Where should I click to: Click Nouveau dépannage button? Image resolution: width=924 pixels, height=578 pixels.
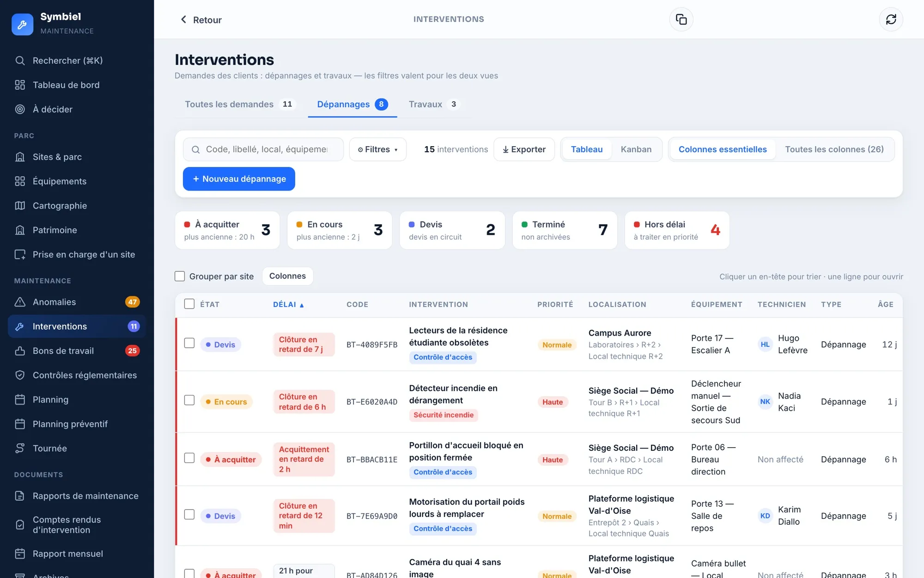coord(239,179)
